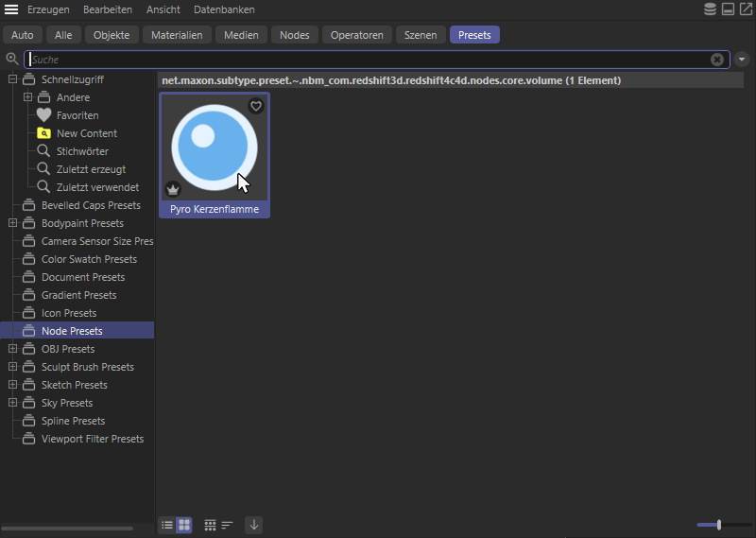Click the download arrow button

tap(254, 525)
